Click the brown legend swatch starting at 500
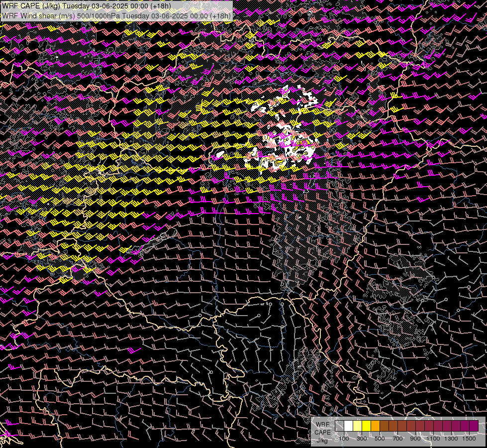Image resolution: width=487 pixels, height=448 pixels. coord(384,426)
